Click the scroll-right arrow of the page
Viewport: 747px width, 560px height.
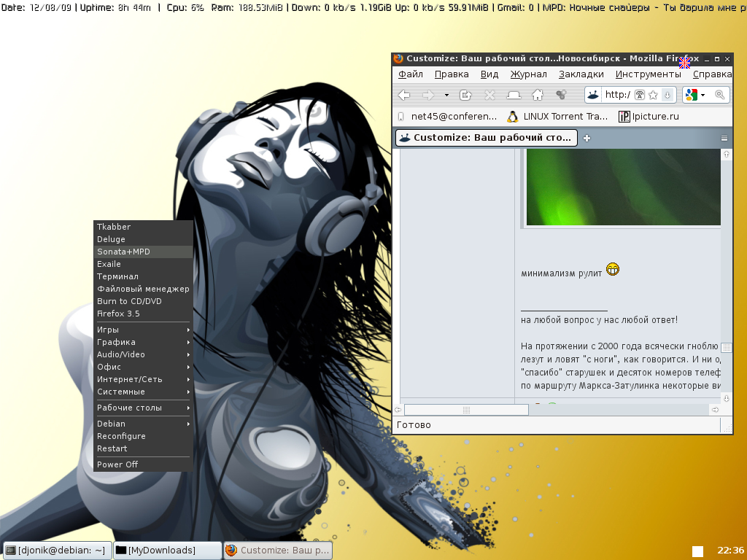pyautogui.click(x=715, y=410)
